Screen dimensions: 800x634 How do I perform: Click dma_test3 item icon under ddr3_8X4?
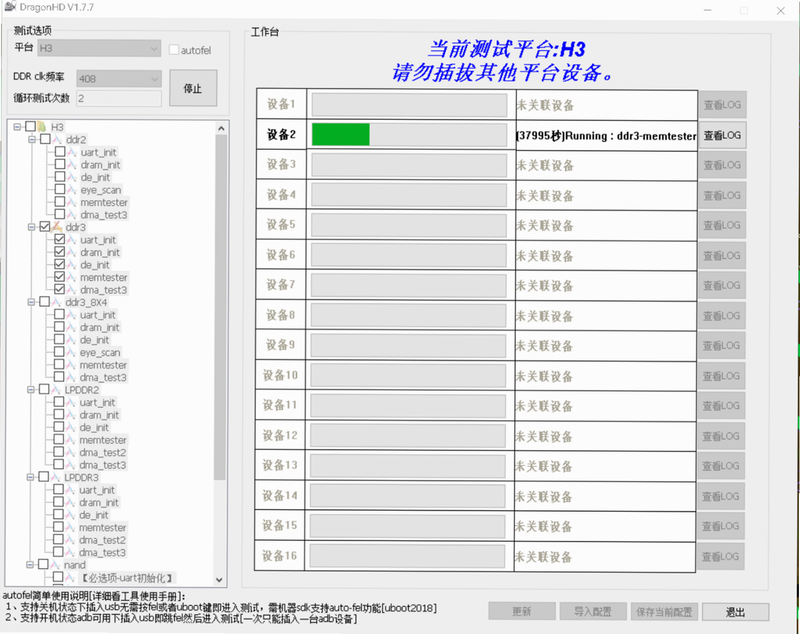pos(71,377)
